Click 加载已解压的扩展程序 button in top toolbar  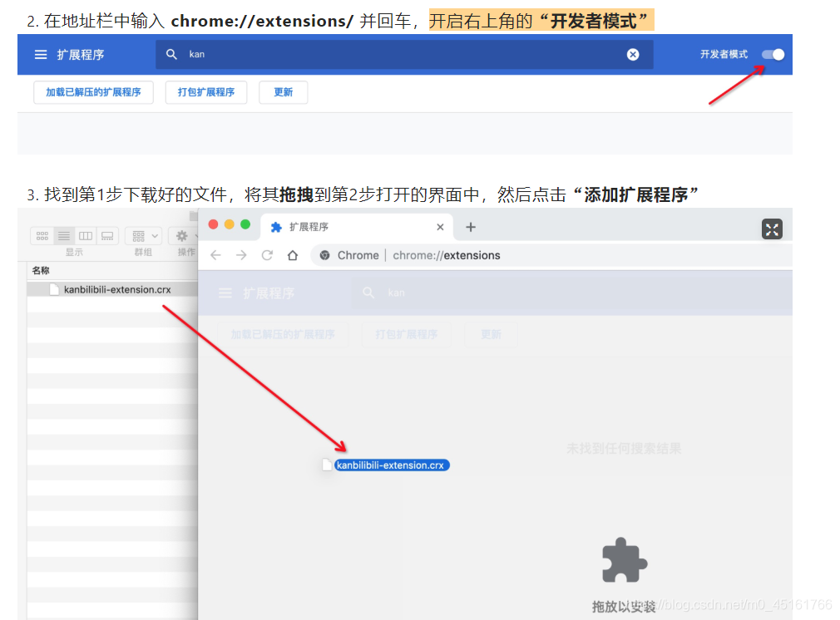coord(93,92)
